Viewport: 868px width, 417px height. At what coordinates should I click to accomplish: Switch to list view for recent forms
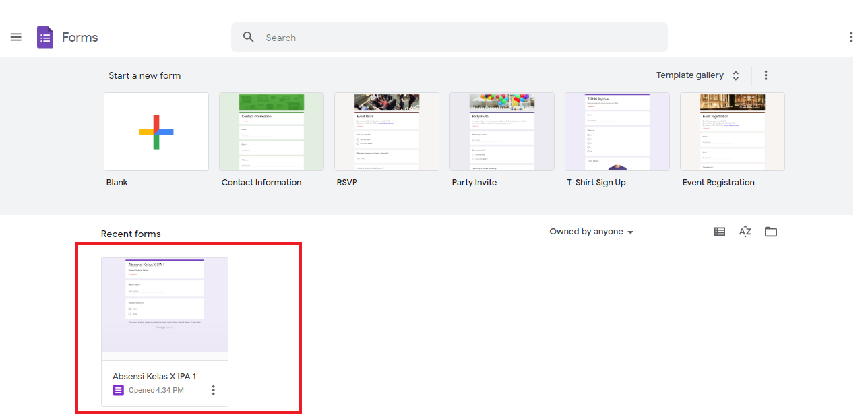click(719, 231)
